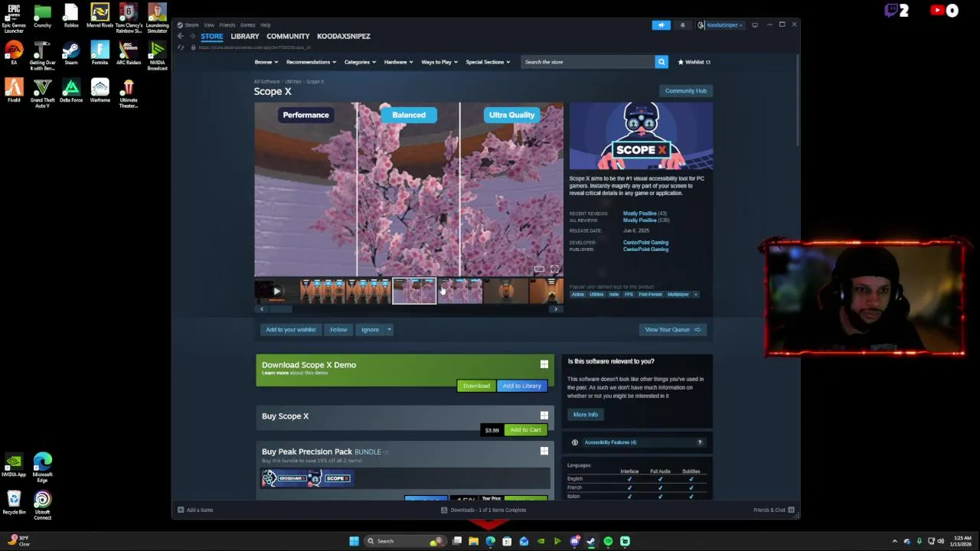This screenshot has height=551, width=980.
Task: Launch the FiveM desktop icon
Action: pyautogui.click(x=14, y=90)
